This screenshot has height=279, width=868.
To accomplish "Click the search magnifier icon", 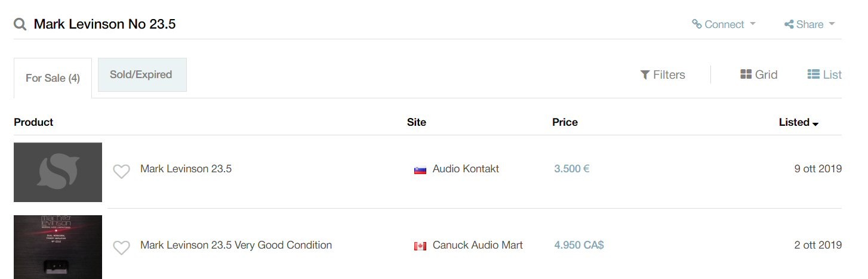I will pyautogui.click(x=20, y=24).
